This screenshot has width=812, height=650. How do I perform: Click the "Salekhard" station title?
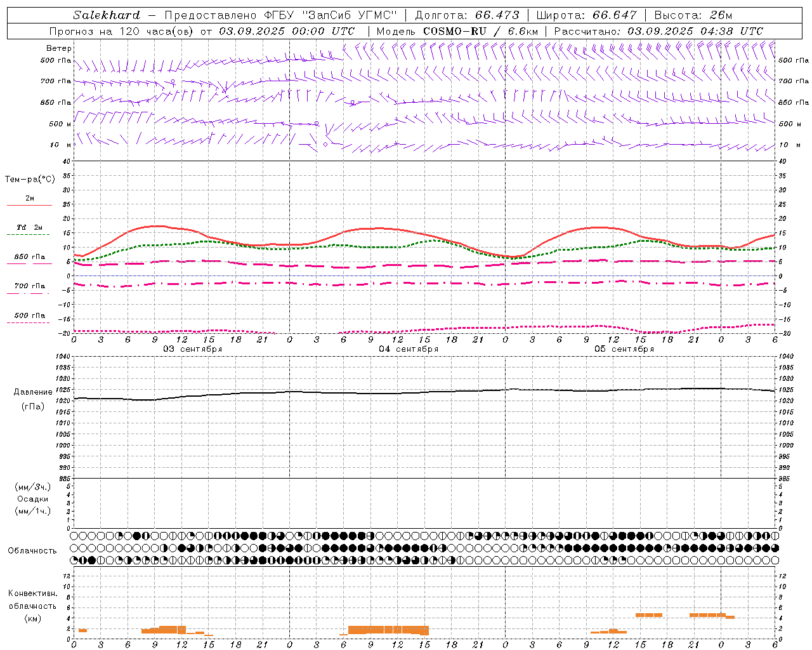107,15
